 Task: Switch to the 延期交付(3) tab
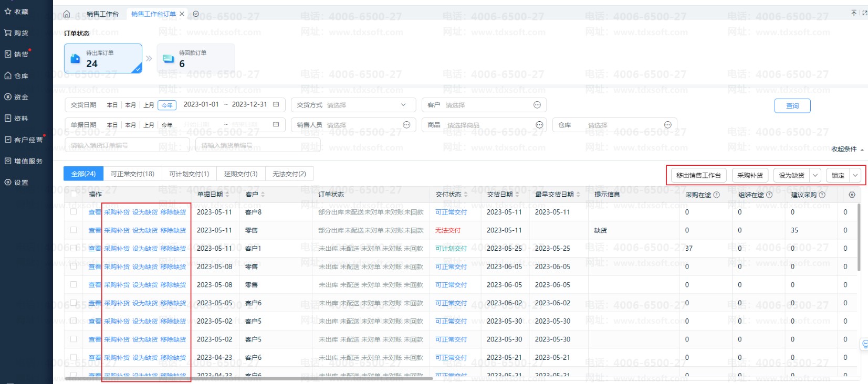click(240, 174)
